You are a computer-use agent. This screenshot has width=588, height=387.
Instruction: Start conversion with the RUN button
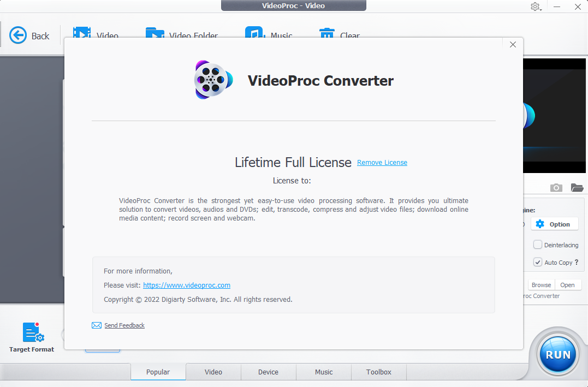pyautogui.click(x=557, y=354)
